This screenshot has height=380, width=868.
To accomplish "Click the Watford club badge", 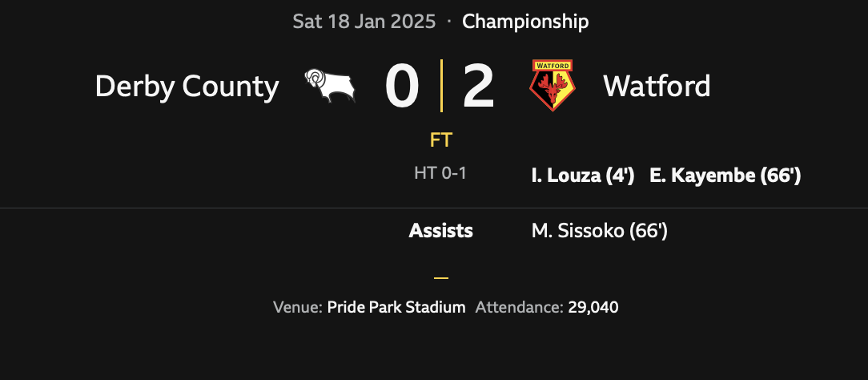I will point(553,86).
